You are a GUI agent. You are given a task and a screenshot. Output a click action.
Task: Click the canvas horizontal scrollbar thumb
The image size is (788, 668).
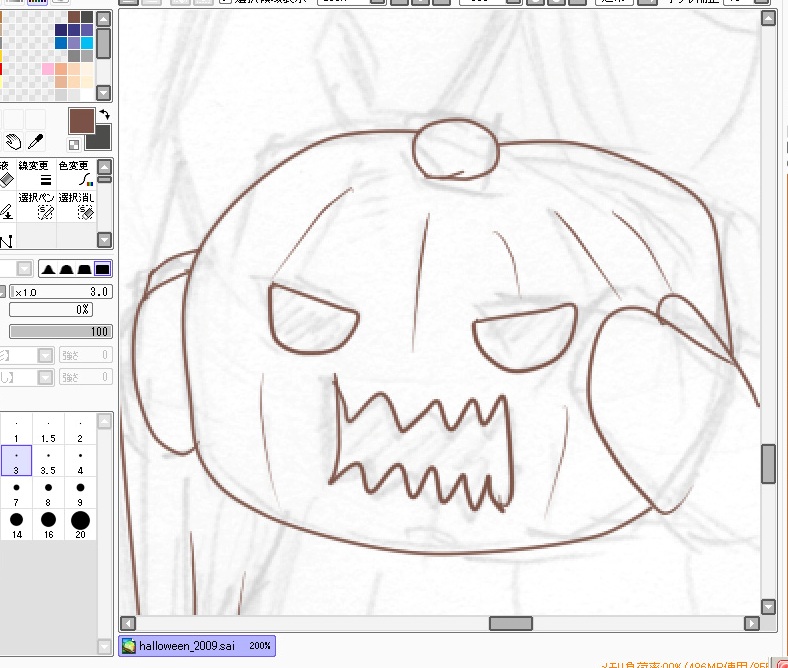pyautogui.click(x=511, y=624)
